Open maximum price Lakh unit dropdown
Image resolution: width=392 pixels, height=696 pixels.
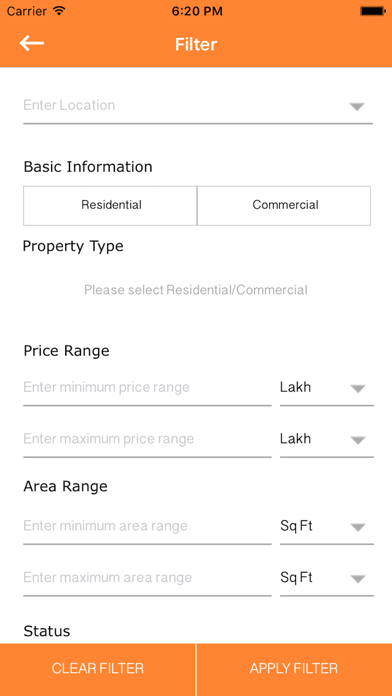[327, 439]
